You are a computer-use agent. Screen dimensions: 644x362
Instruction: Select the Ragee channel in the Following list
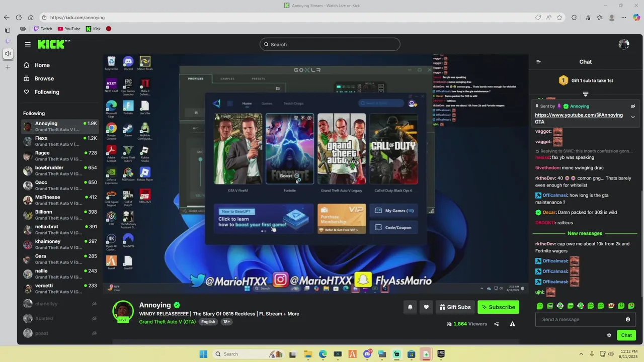60,156
